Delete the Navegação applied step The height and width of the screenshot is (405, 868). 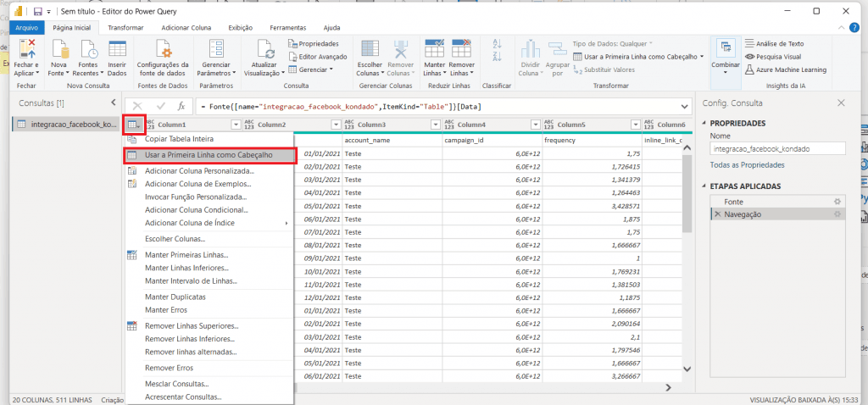click(718, 214)
